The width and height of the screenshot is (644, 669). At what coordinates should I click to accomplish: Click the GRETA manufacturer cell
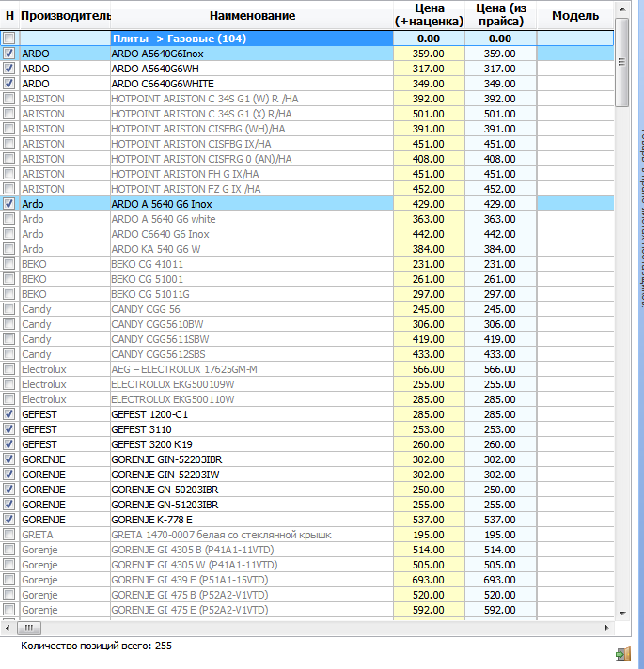pos(65,535)
